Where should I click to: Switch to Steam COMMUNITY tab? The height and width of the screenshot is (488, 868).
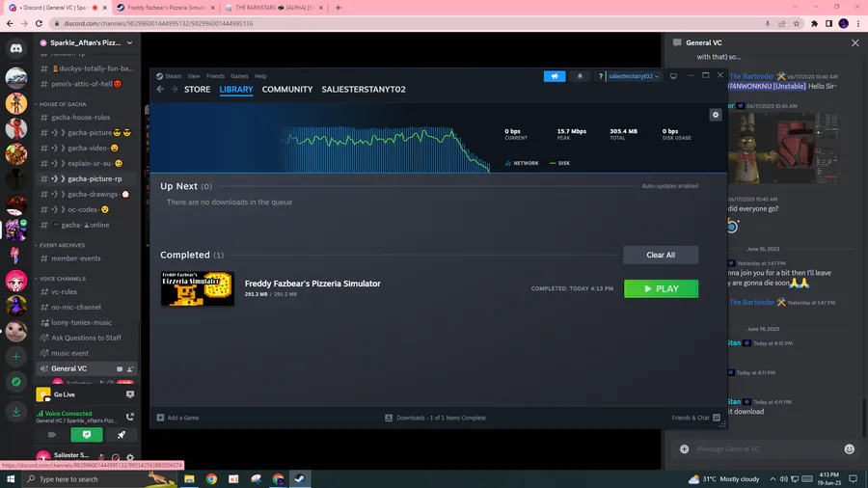coord(287,90)
